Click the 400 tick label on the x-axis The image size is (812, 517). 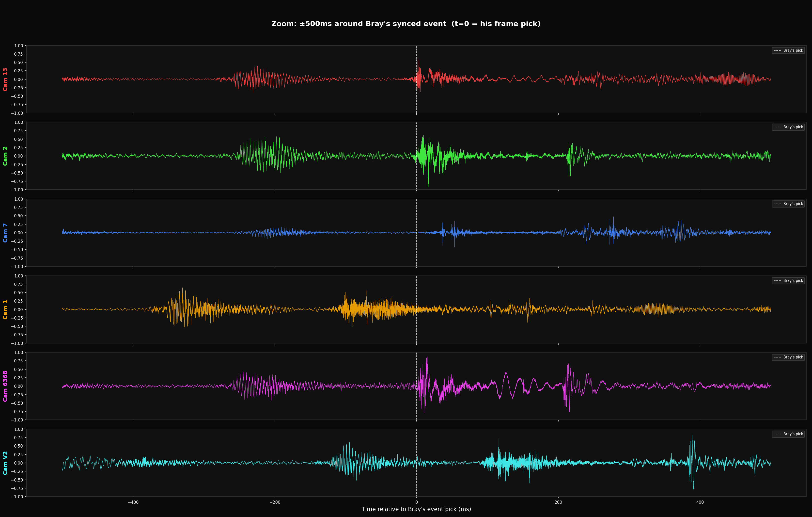(700, 502)
